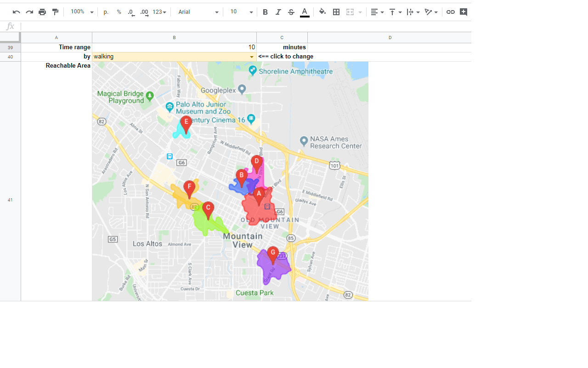The height and width of the screenshot is (368, 588).
Task: Toggle strikethrough formatting
Action: (291, 12)
